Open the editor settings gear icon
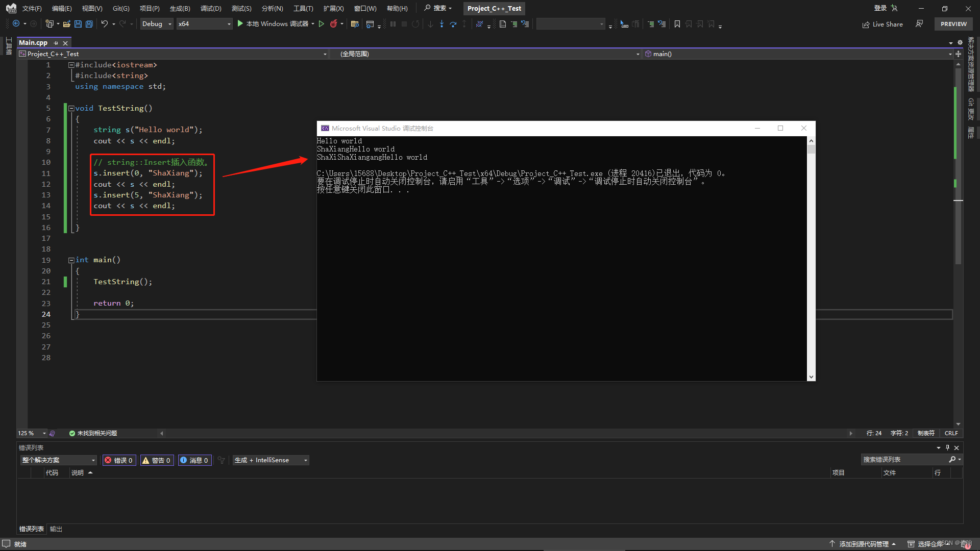The image size is (980, 551). [960, 43]
